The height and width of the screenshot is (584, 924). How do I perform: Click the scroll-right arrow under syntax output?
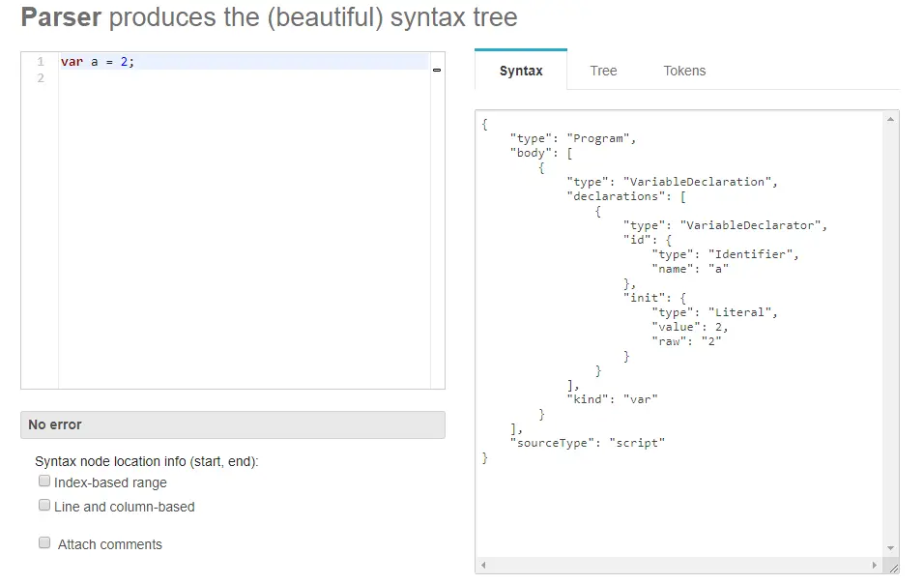(x=876, y=566)
